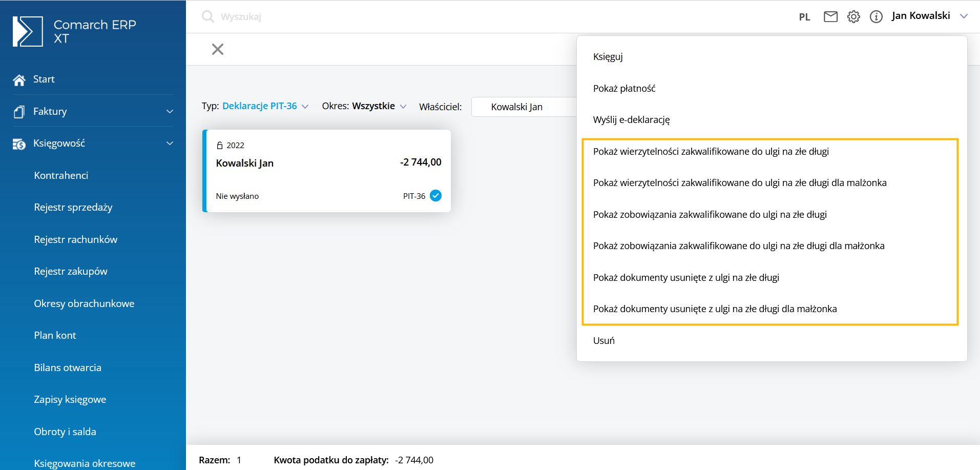The height and width of the screenshot is (470, 980).
Task: Click the Start home icon
Action: pyautogui.click(x=19, y=80)
